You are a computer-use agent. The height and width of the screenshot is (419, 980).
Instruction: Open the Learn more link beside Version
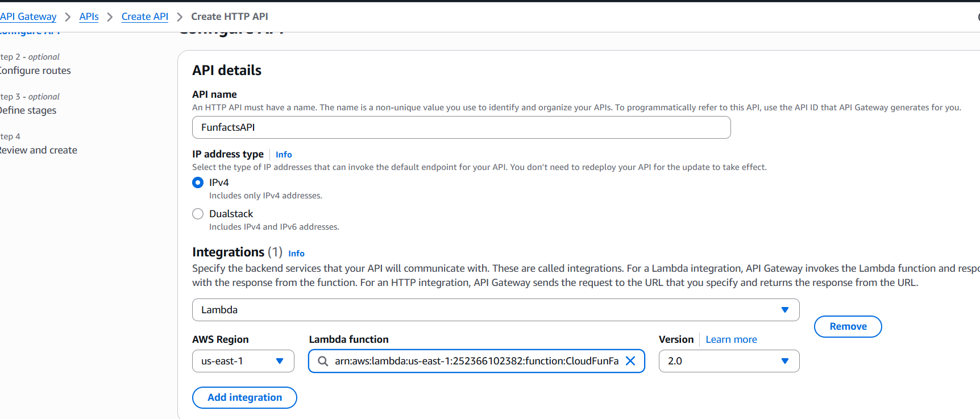tap(731, 339)
